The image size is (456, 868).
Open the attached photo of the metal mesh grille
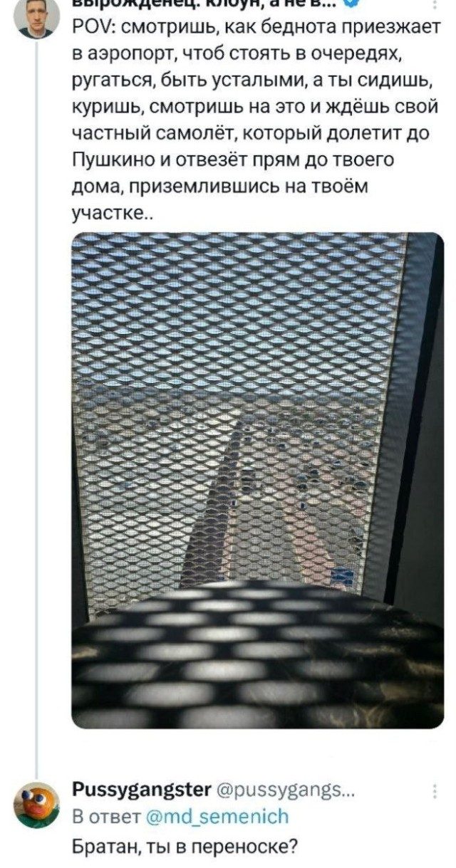257,480
